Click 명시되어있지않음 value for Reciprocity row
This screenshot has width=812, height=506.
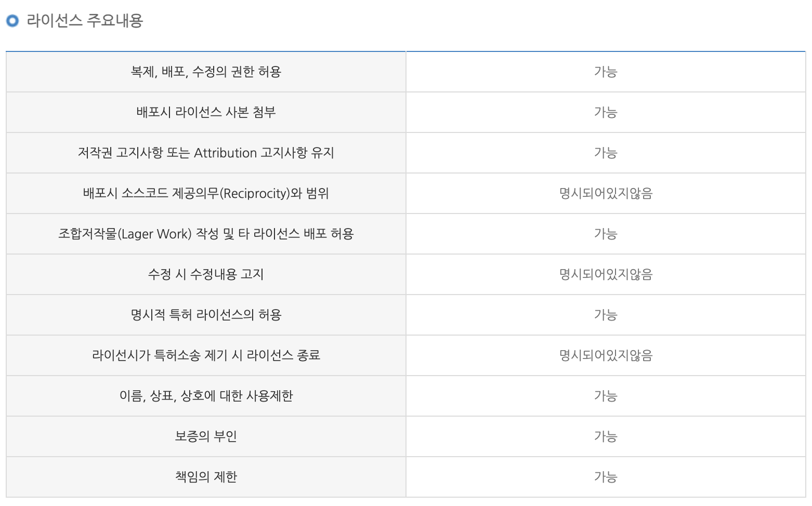[x=606, y=193]
